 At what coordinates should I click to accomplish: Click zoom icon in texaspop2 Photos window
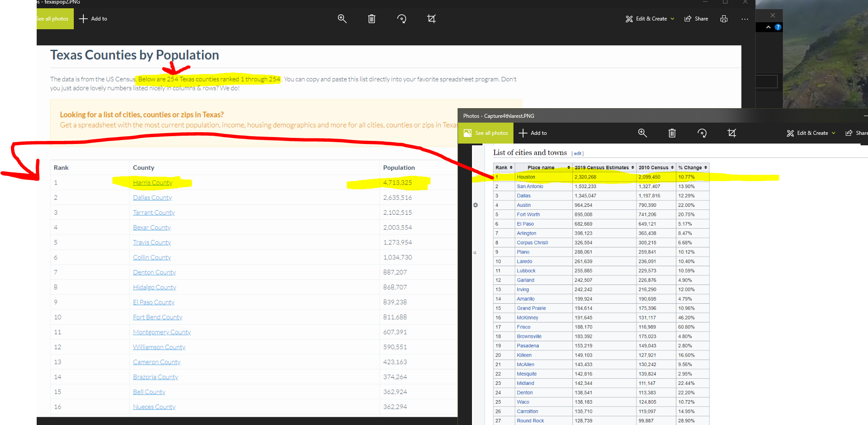coord(342,19)
